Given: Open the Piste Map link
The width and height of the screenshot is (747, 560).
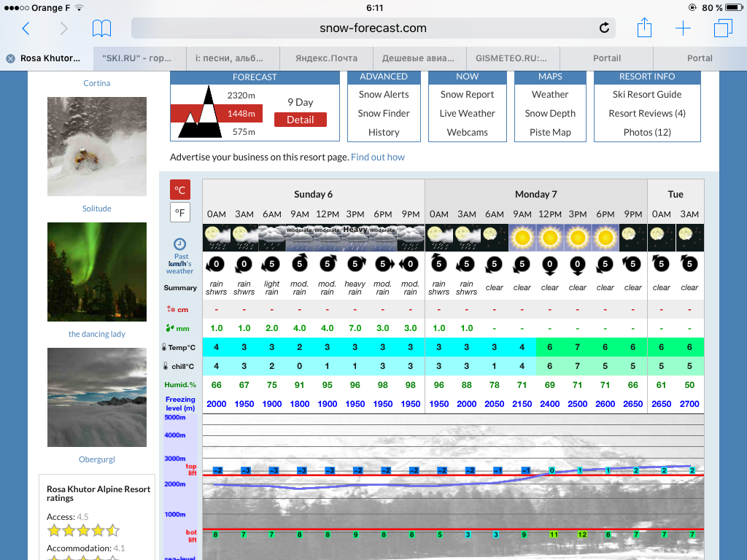Looking at the screenshot, I should pyautogui.click(x=550, y=133).
